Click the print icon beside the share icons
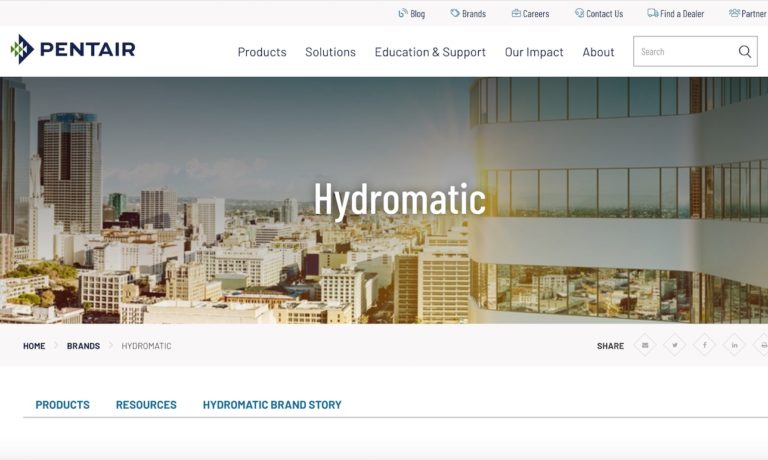Image resolution: width=768 pixels, height=460 pixels. point(761,345)
